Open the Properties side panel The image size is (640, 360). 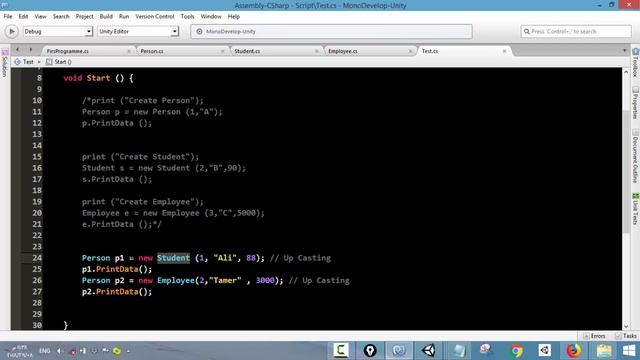[x=636, y=103]
